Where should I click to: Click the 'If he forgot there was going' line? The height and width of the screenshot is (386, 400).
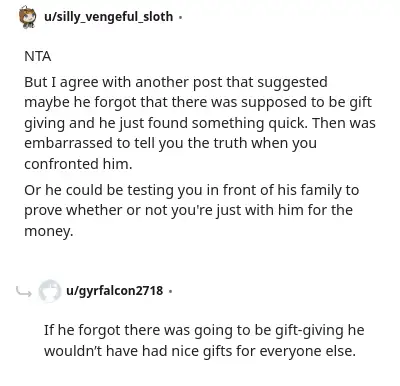click(x=204, y=330)
